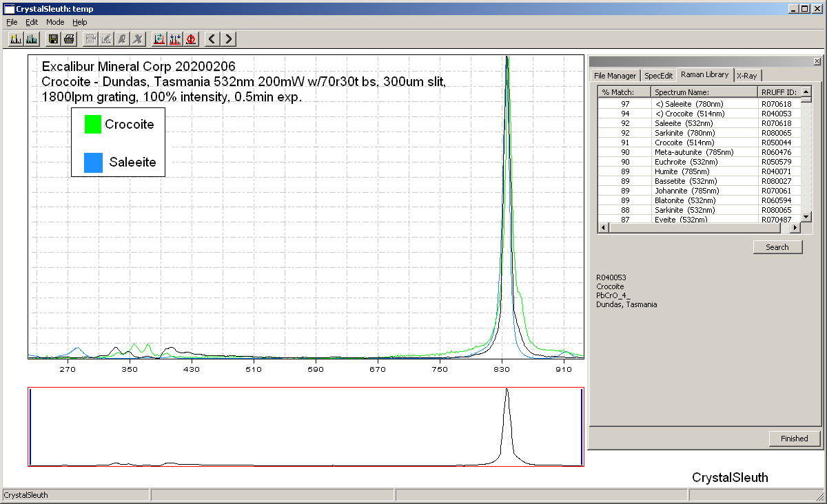Click the CrystalSleuth status bar label
The image size is (827, 504).
pyautogui.click(x=26, y=495)
